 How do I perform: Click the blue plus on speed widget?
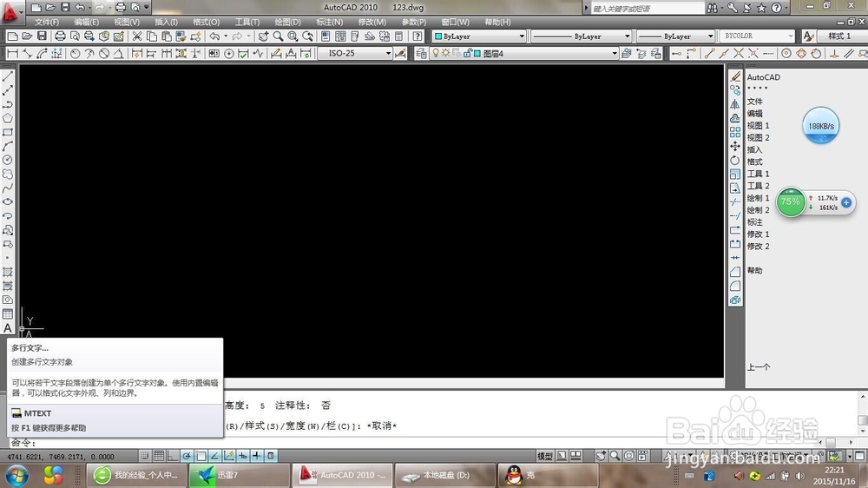point(845,202)
